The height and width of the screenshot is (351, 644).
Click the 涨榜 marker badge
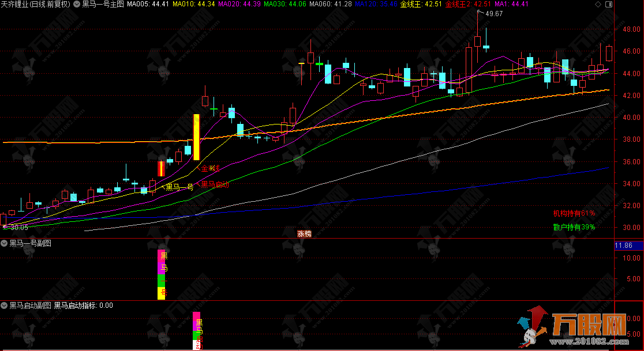pyautogui.click(x=304, y=233)
